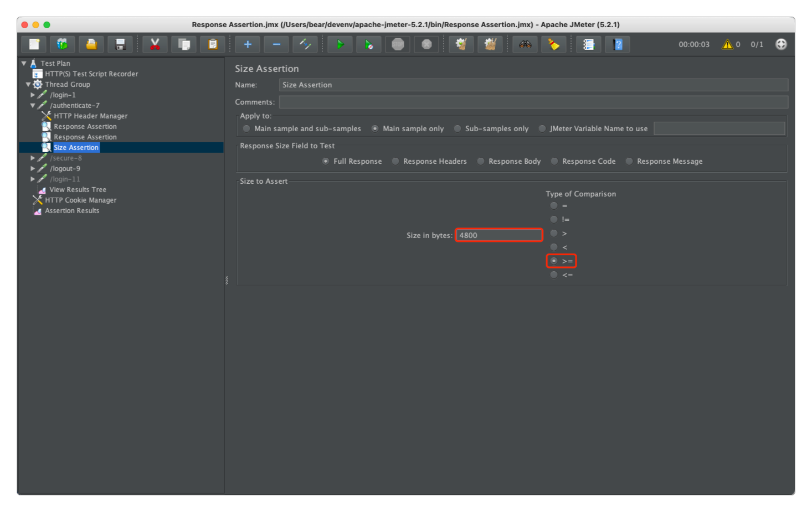Select Sub-samples only radio

click(458, 128)
